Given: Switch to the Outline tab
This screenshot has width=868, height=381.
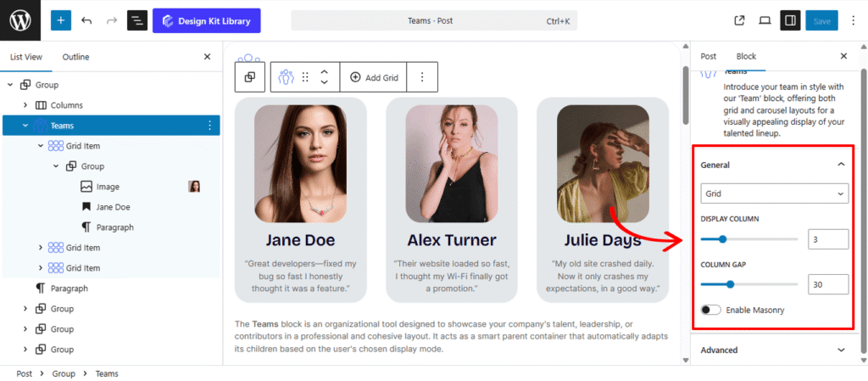Looking at the screenshot, I should (75, 57).
